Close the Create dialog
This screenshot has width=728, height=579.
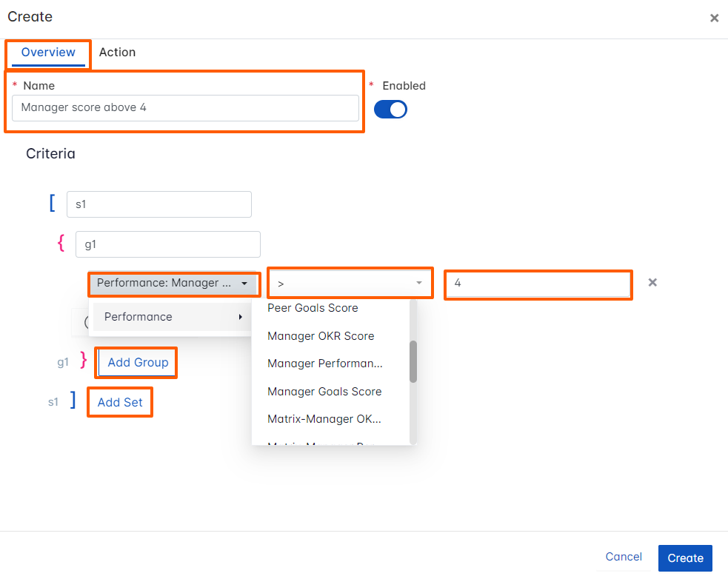point(714,18)
